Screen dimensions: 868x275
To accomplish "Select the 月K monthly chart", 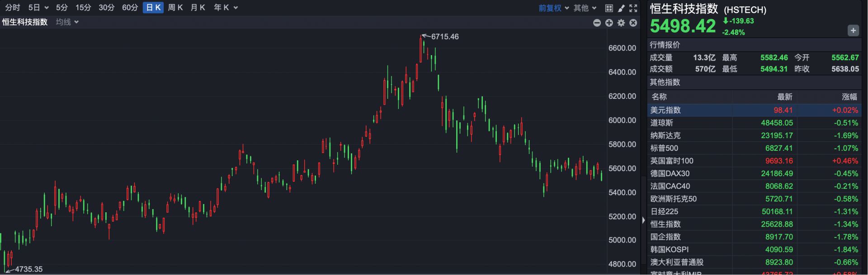I will [x=198, y=8].
